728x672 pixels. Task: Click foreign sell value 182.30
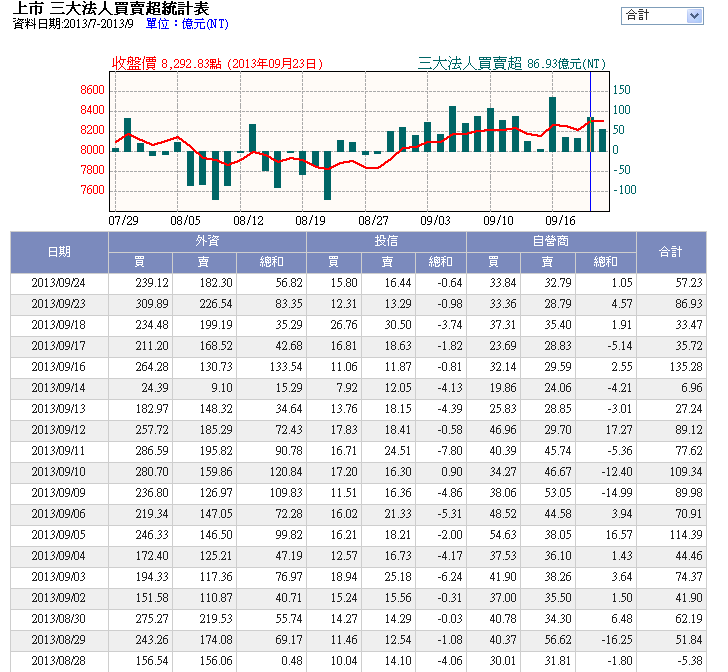coord(216,283)
